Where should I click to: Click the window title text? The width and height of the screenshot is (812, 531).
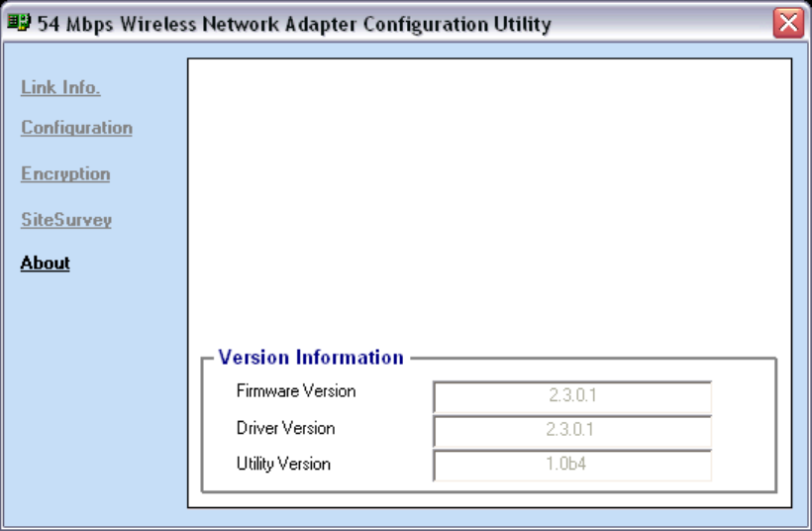pyautogui.click(x=294, y=24)
